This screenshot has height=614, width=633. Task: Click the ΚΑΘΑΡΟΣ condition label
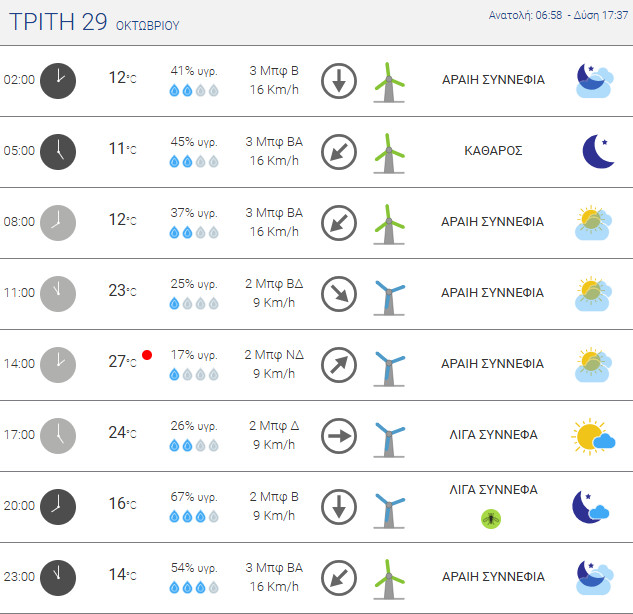point(493,151)
